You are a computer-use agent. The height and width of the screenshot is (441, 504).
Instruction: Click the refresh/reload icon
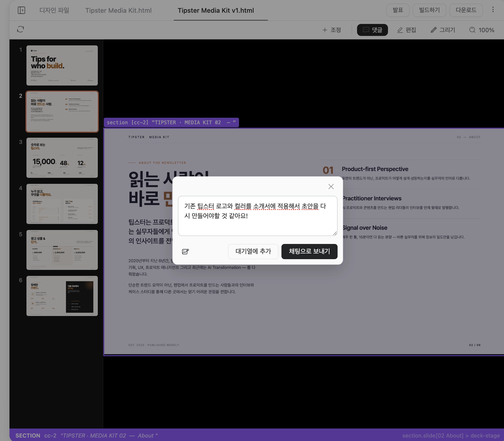coord(20,29)
